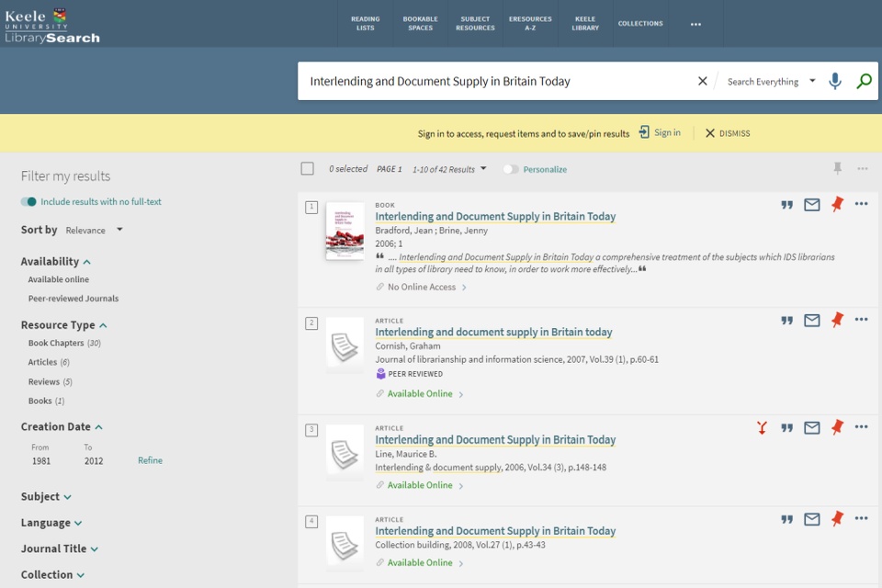882x588 pixels.
Task: Clear the search box with the X icon
Action: (703, 81)
